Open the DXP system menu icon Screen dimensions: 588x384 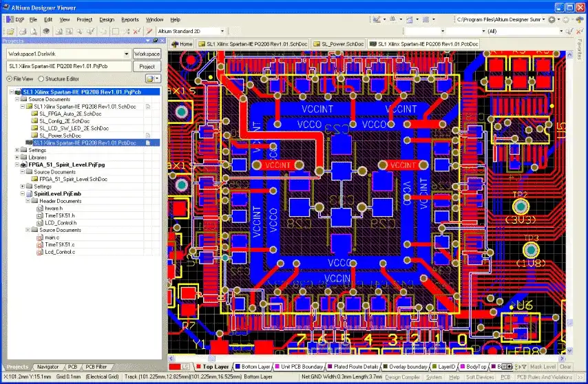click(x=10, y=19)
